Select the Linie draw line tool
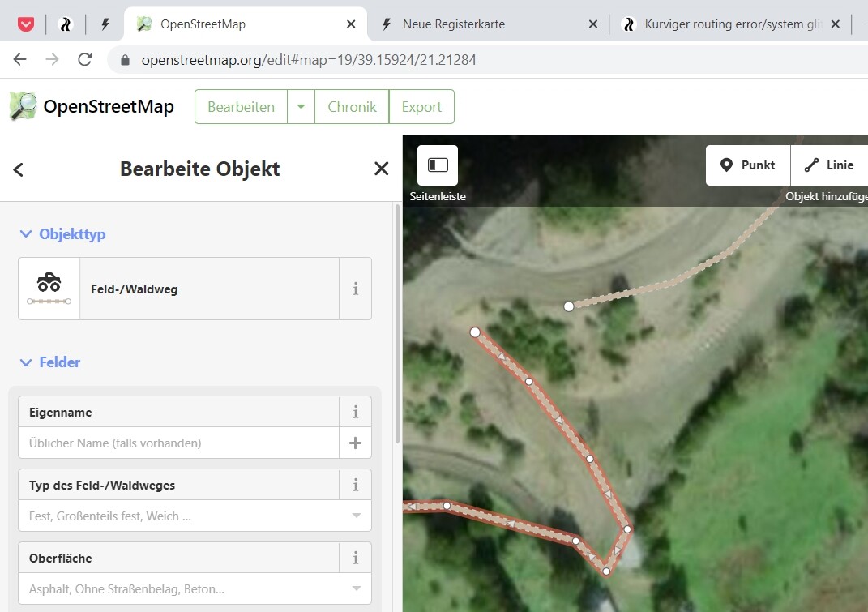 click(828, 165)
